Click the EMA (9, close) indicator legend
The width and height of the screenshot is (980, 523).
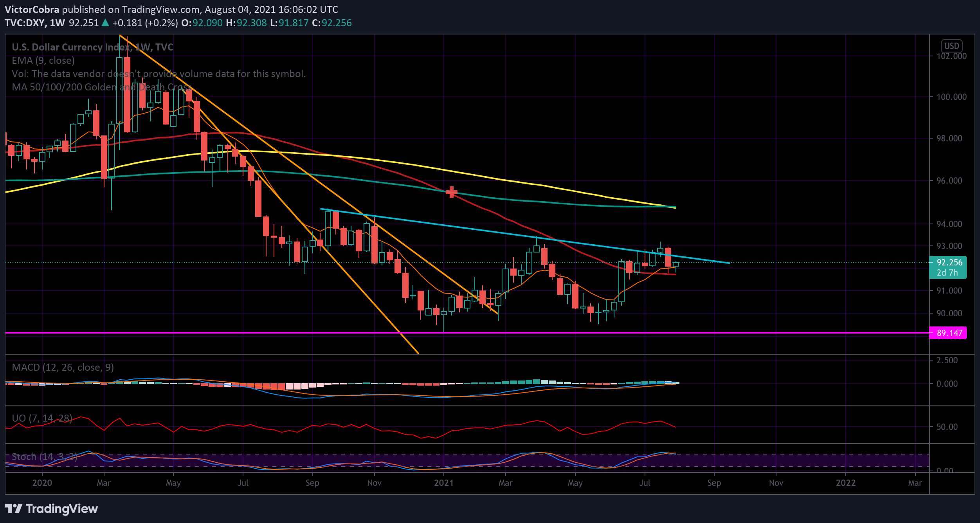(43, 60)
